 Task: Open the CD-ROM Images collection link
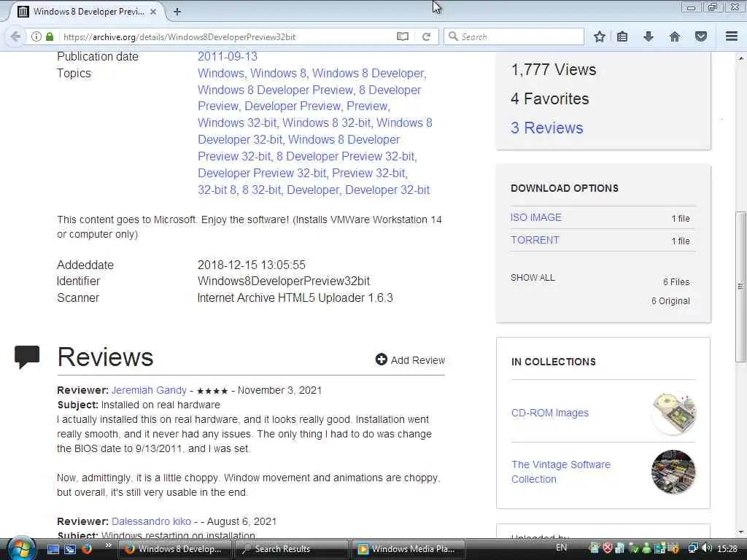tap(550, 413)
